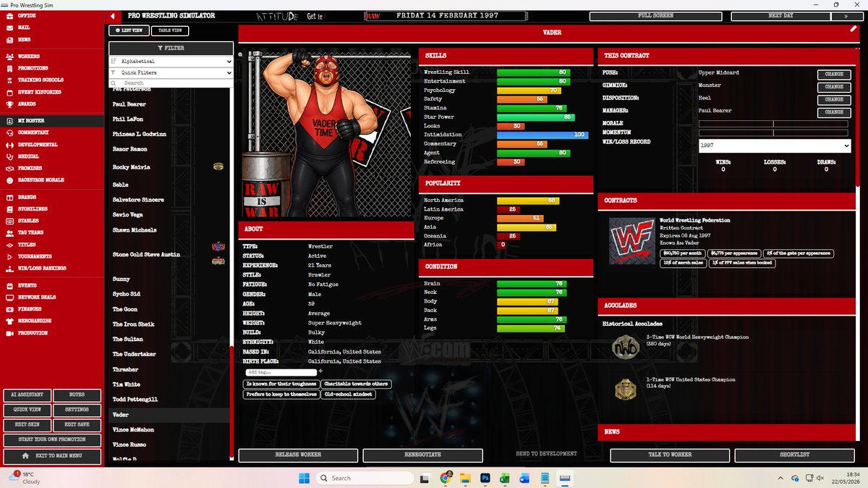Click the Talk To Worker button
Screen dimensions: 868x488
670,455
